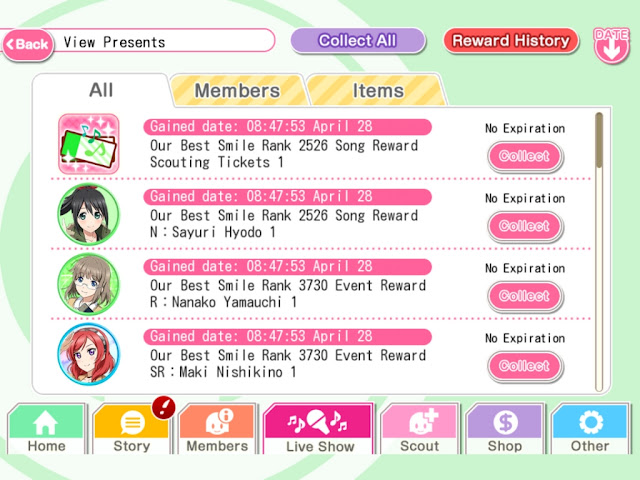Image resolution: width=640 pixels, height=480 pixels.
Task: Click the present list scrollbar
Action: pos(599,251)
